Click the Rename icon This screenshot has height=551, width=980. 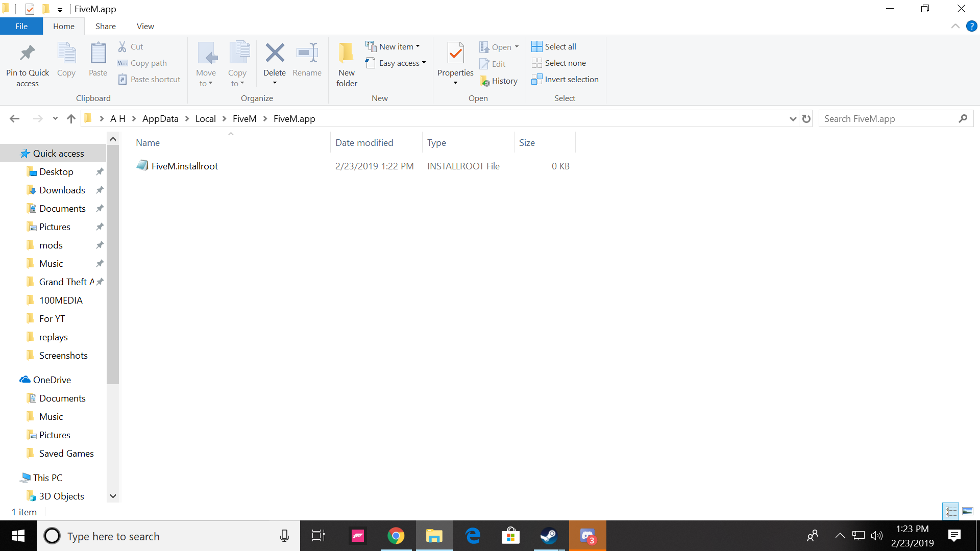click(307, 56)
